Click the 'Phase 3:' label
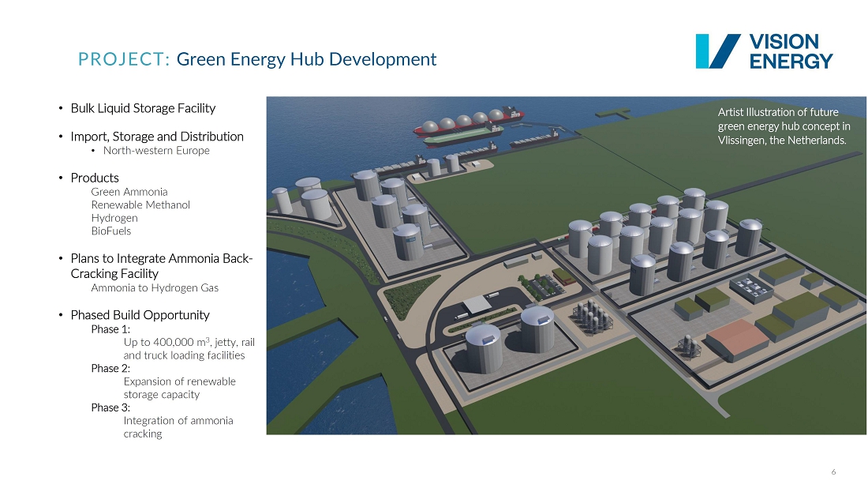 tap(110, 407)
